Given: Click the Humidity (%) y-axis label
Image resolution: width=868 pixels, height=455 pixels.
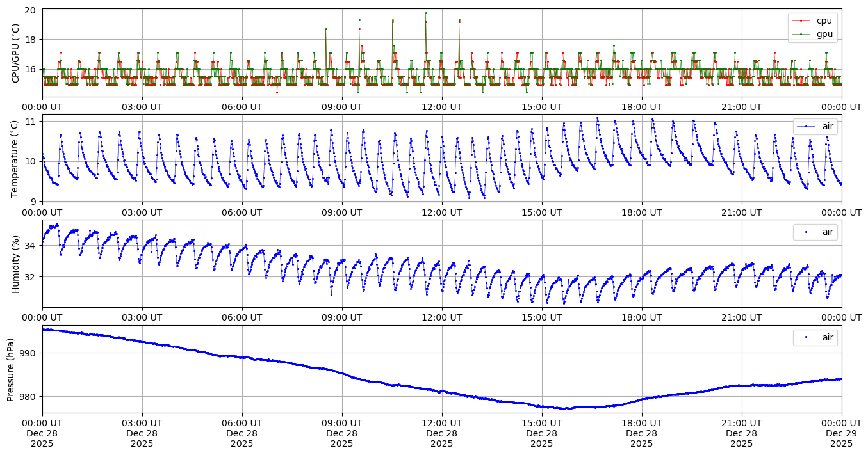Looking at the screenshot, I should click(16, 264).
